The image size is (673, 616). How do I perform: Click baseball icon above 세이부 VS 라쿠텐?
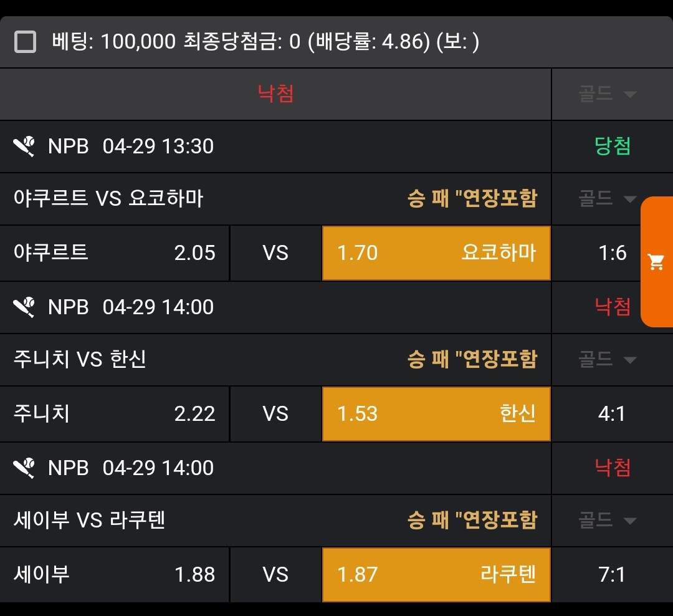(x=25, y=468)
